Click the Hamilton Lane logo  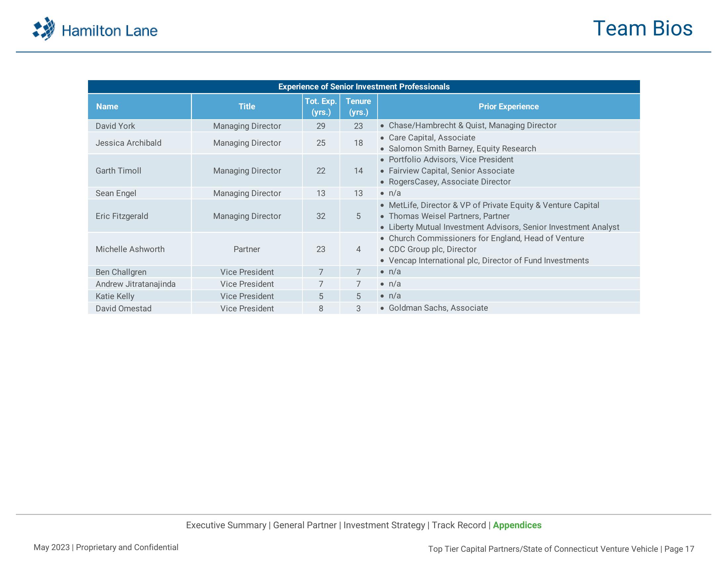click(x=95, y=29)
